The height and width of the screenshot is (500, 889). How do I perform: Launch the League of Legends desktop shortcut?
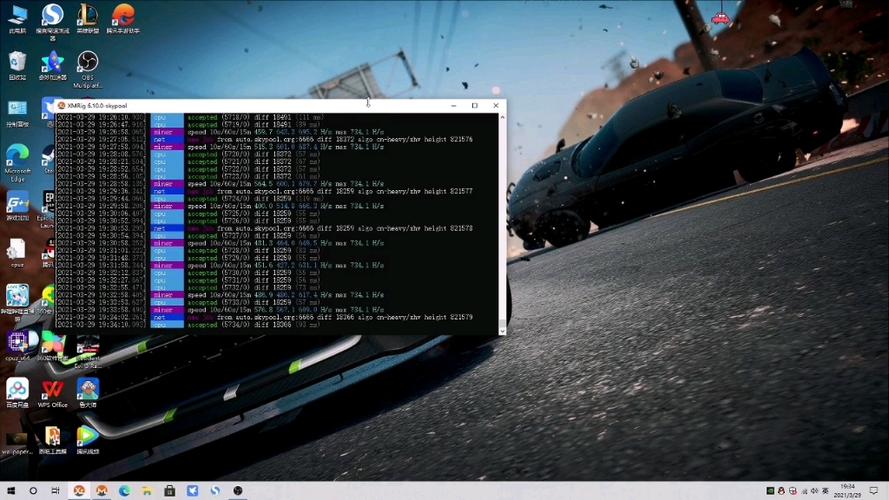pos(88,19)
